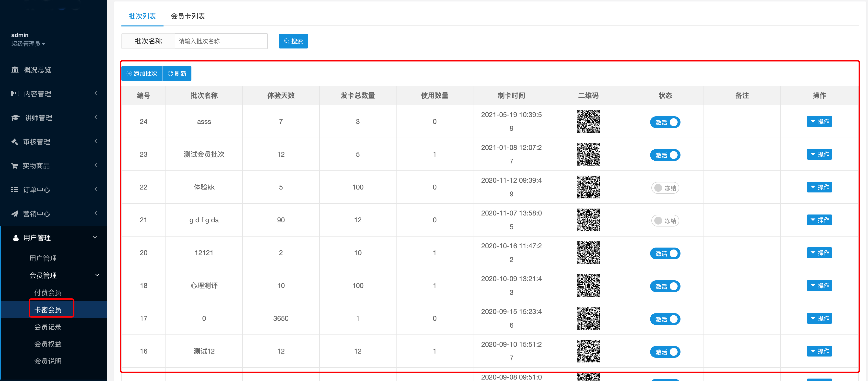Open 操作 dropdown for batch 20
This screenshot has height=381, width=868.
pos(819,252)
